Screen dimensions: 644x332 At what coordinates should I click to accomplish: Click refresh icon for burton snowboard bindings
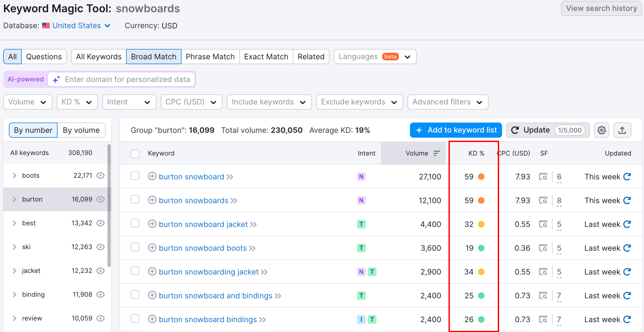tap(627, 319)
